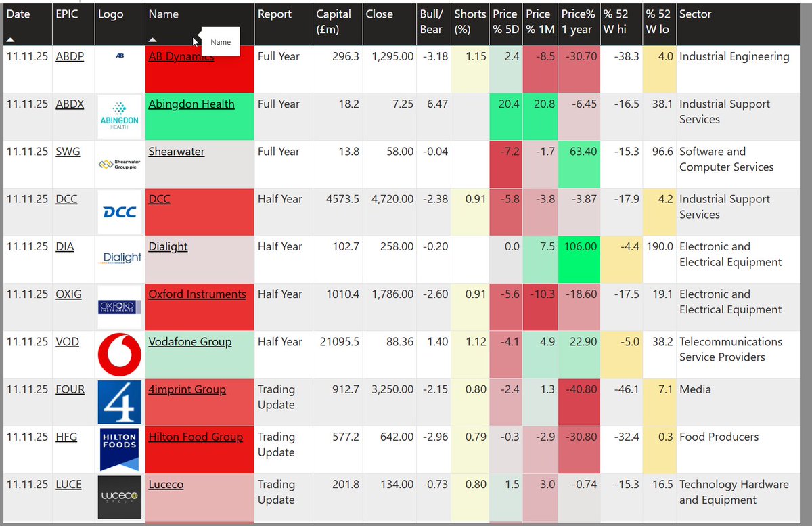Click the SWG ticker link
This screenshot has width=812, height=526.
coord(68,152)
